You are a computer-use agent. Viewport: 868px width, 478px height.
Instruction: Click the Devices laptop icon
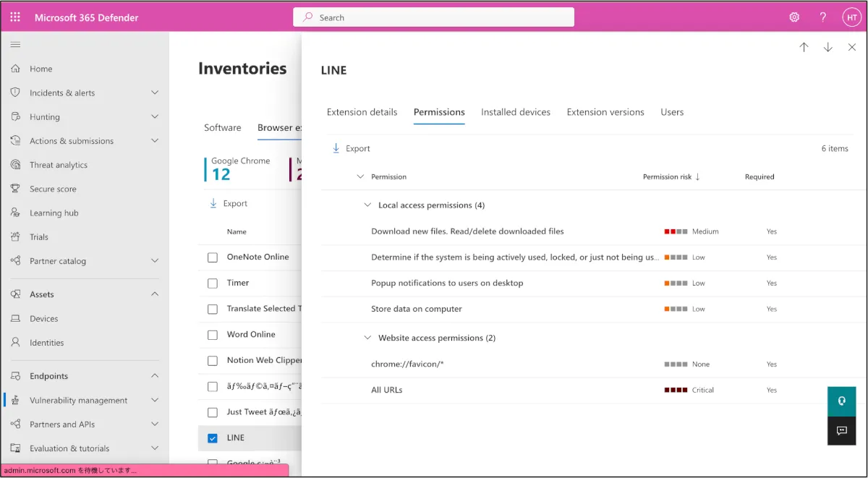click(x=15, y=318)
